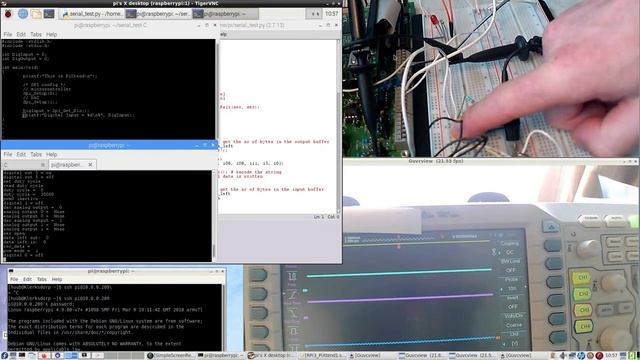640x360 pixels.
Task: Click the password prompt line in ssh terminal
Action: [x=41, y=304]
